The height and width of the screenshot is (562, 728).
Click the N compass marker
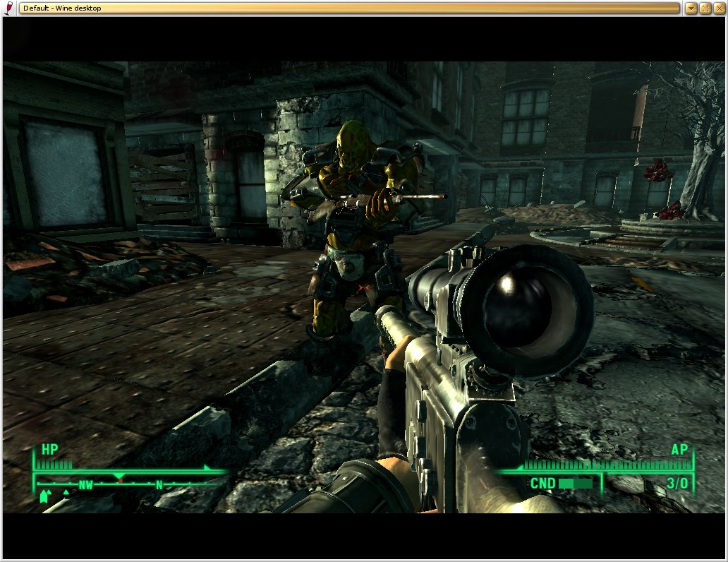click(159, 485)
